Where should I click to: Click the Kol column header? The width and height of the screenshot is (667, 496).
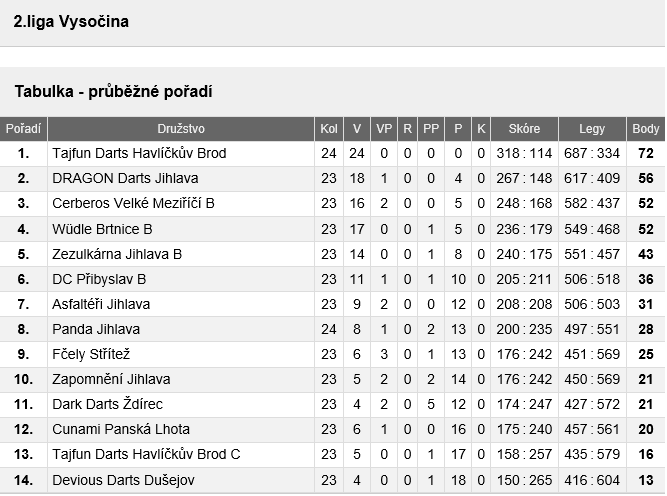pos(329,129)
